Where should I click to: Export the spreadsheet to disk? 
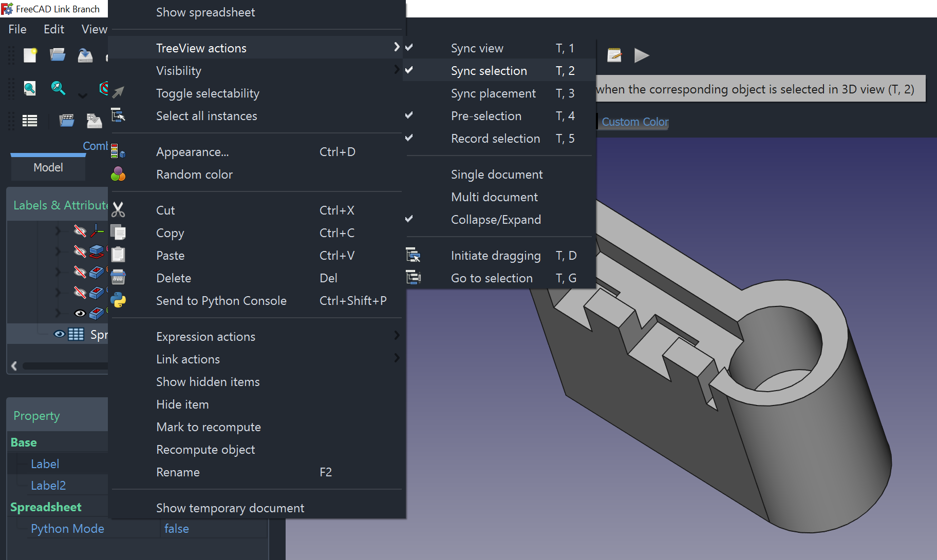(94, 121)
